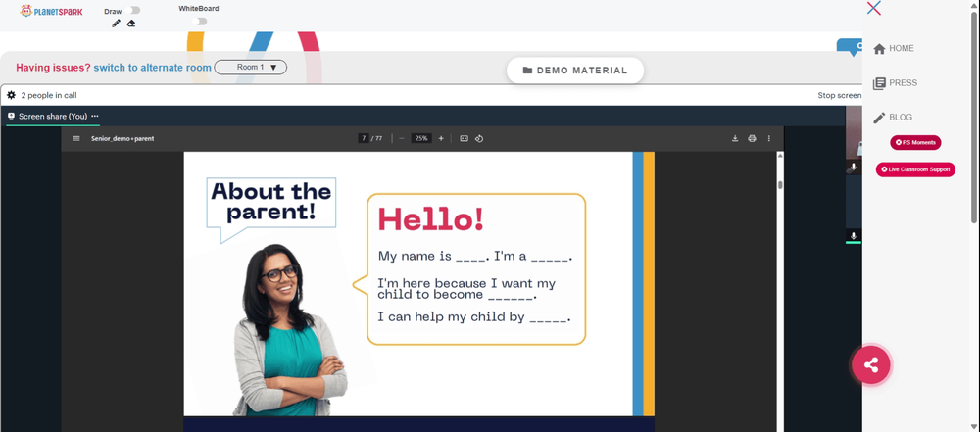Toggle the WhiteBoard switch

point(199,22)
